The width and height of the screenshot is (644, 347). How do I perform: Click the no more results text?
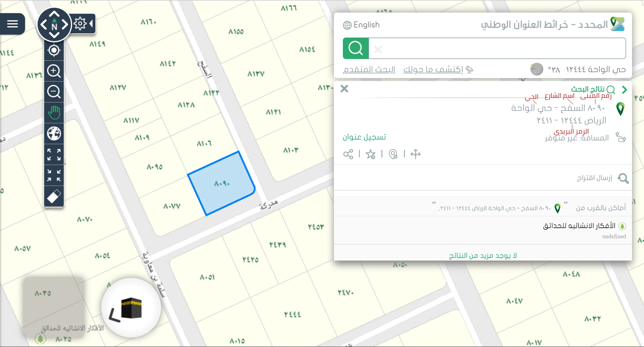(483, 255)
